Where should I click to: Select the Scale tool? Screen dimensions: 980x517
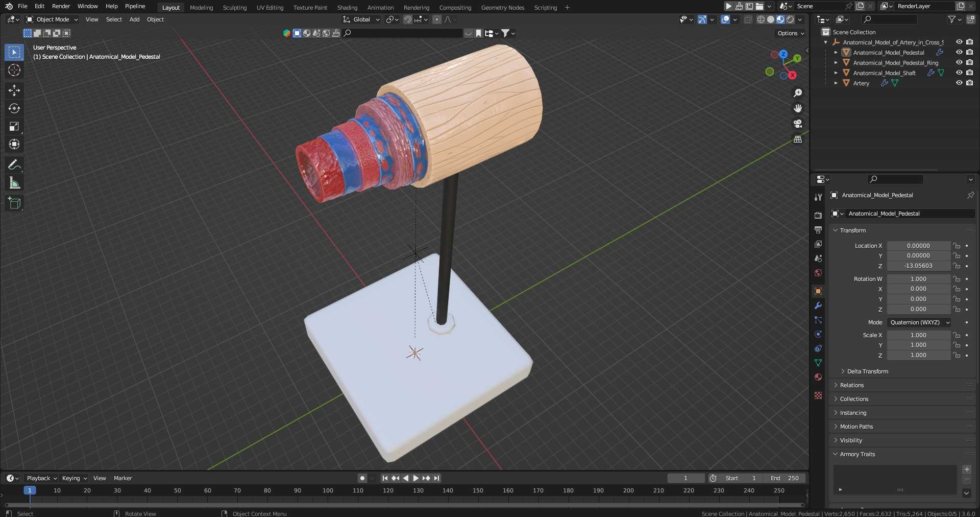(14, 126)
